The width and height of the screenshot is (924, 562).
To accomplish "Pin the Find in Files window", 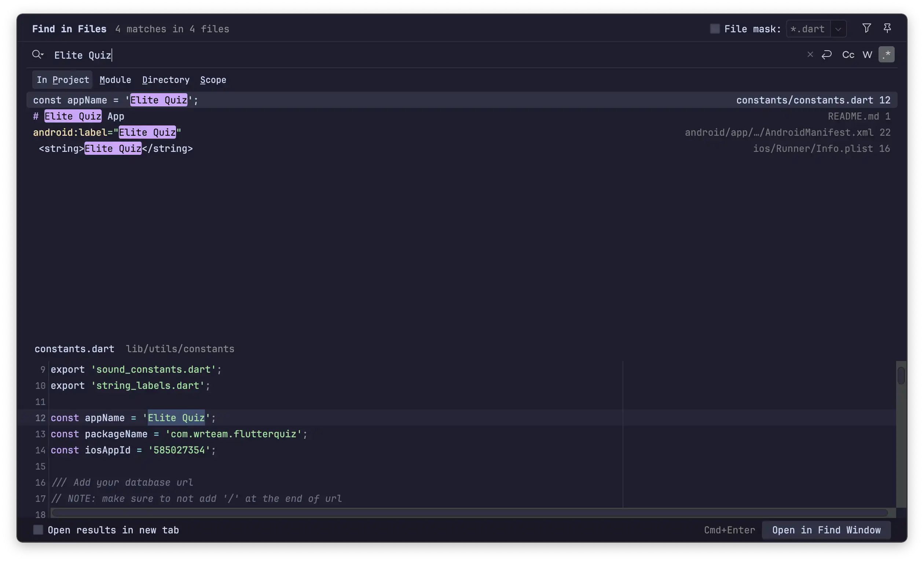I will (887, 28).
